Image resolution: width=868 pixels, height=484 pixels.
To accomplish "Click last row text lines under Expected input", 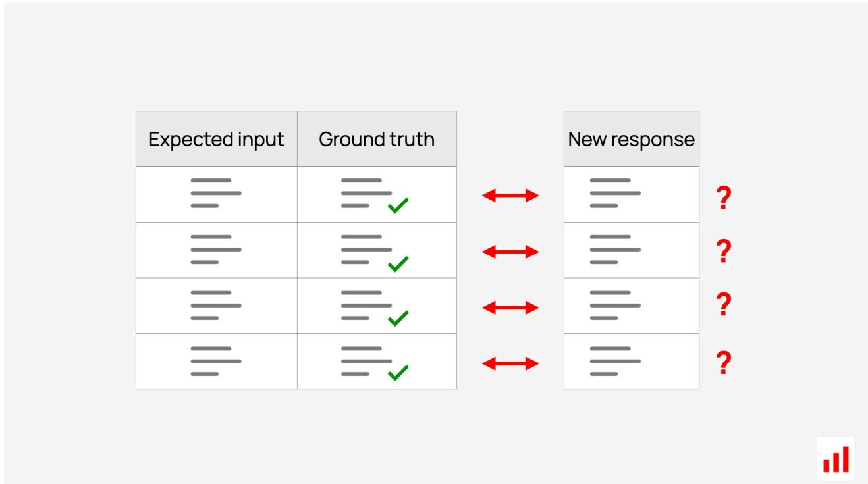I will tap(216, 361).
